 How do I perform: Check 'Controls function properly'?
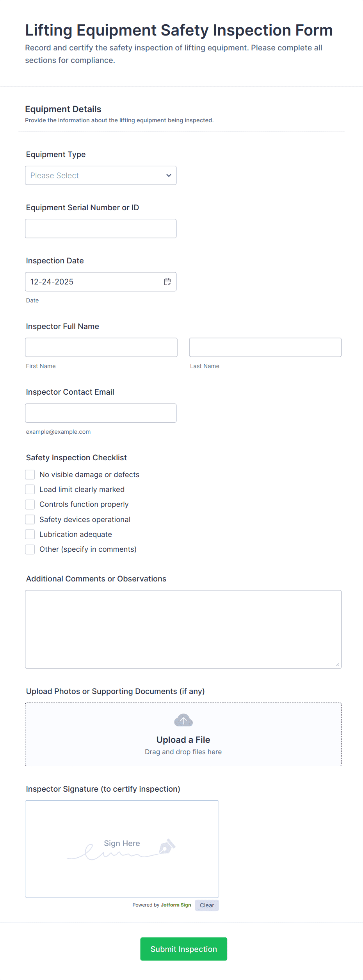(x=30, y=504)
